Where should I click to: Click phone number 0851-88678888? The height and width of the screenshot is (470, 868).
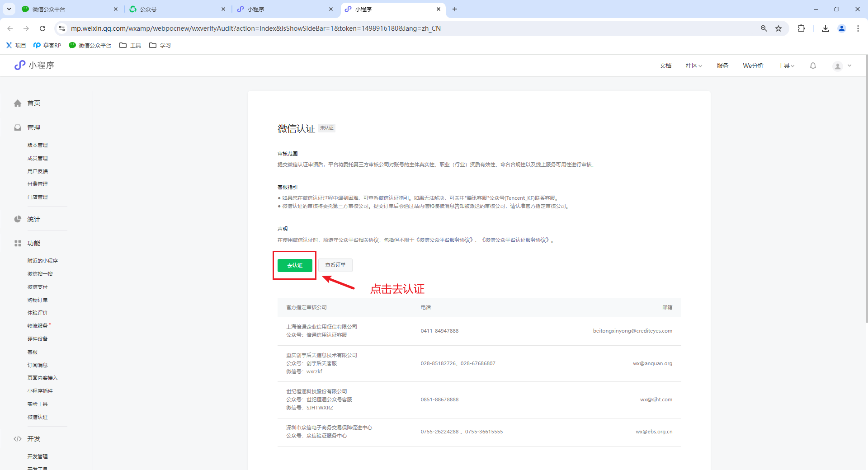click(439, 399)
